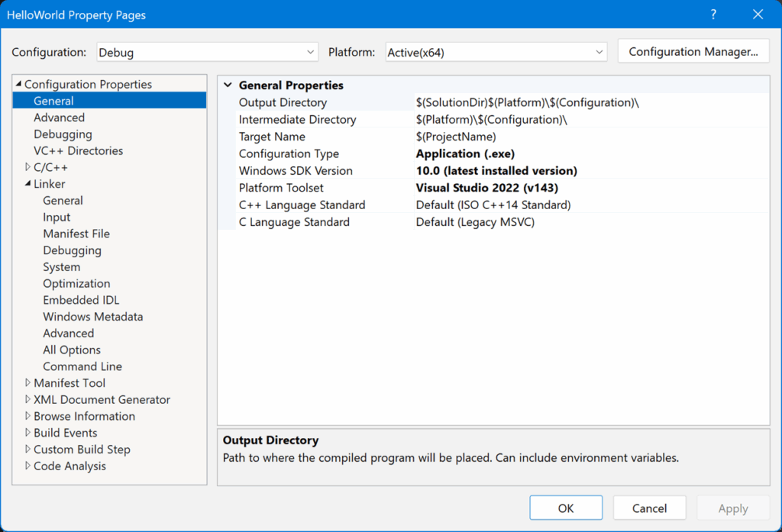Screen dimensions: 782x532
Task: Expand the Manifest Tool node
Action: (28, 383)
